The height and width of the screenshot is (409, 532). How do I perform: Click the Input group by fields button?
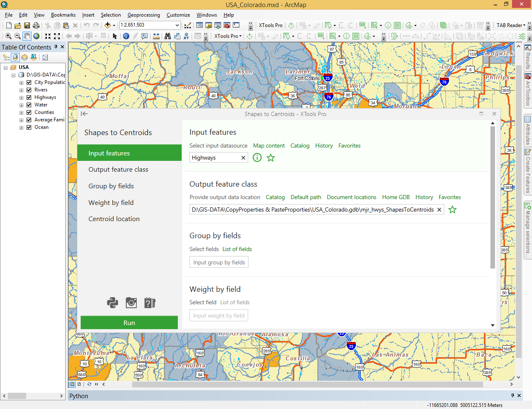click(x=219, y=262)
